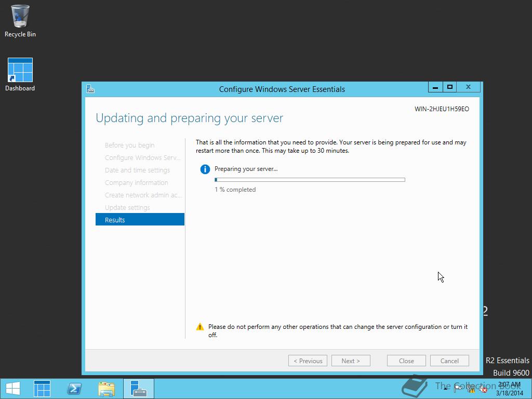This screenshot has height=399, width=532.
Task: Click the server preparation progress bar
Action: (x=310, y=180)
